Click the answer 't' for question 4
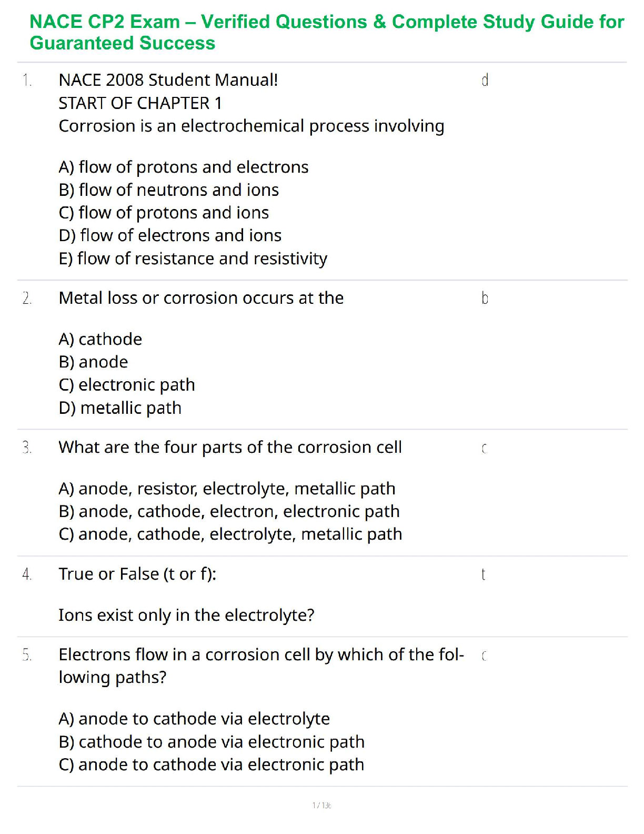The image size is (644, 834). (483, 574)
